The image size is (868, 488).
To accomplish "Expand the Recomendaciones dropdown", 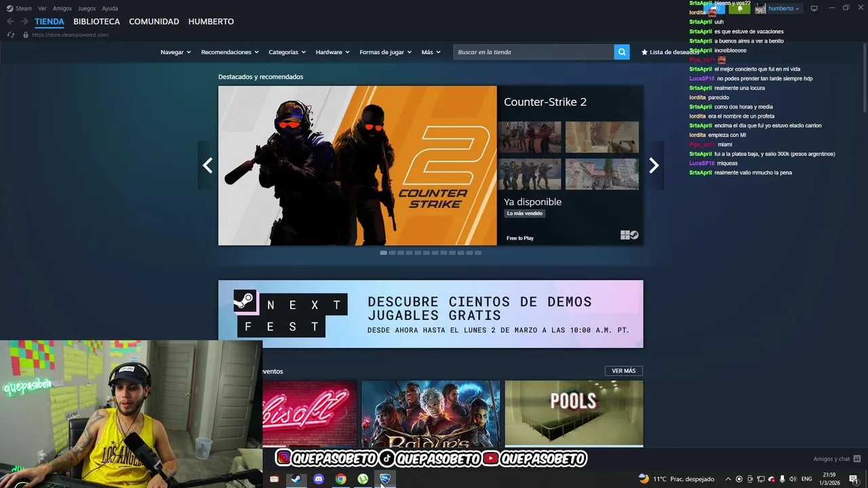I will pyautogui.click(x=230, y=52).
